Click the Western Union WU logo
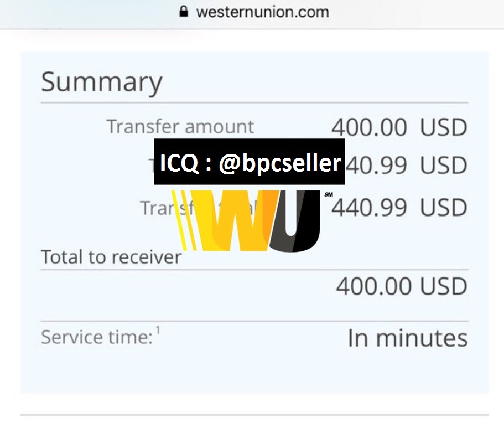 pyautogui.click(x=246, y=220)
